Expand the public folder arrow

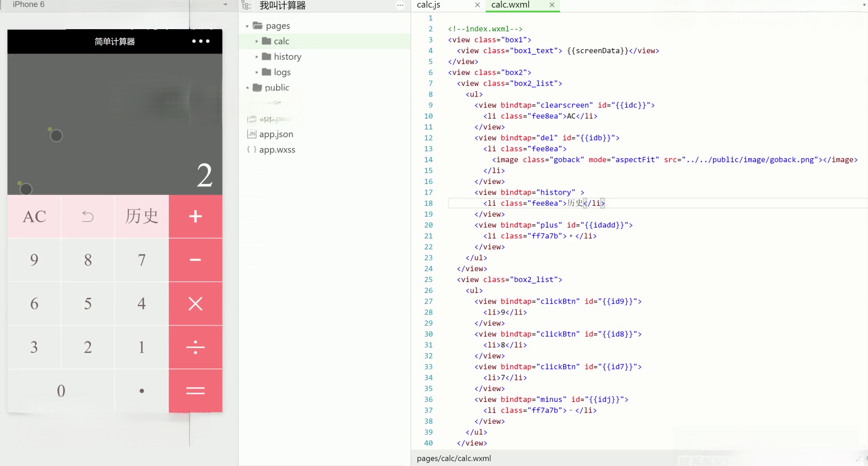(x=247, y=87)
